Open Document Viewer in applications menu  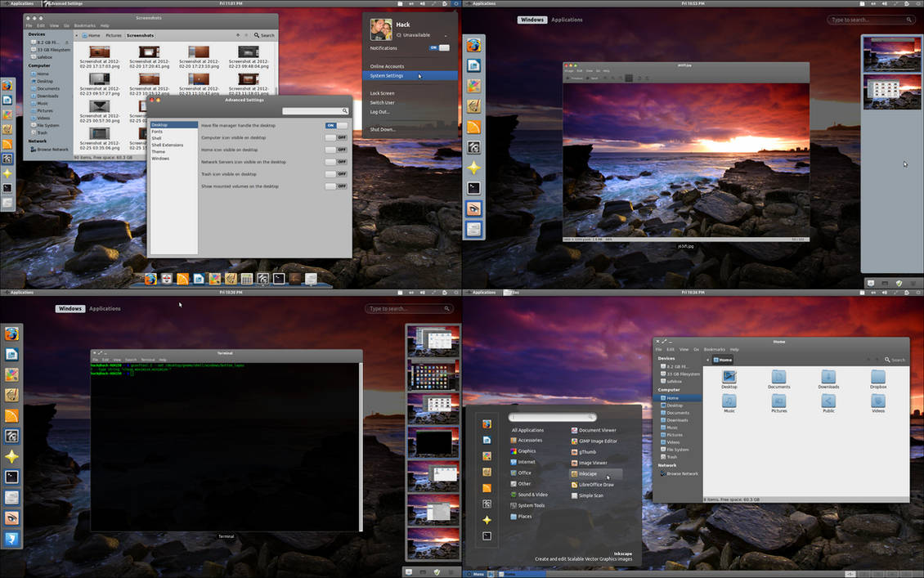(x=594, y=430)
